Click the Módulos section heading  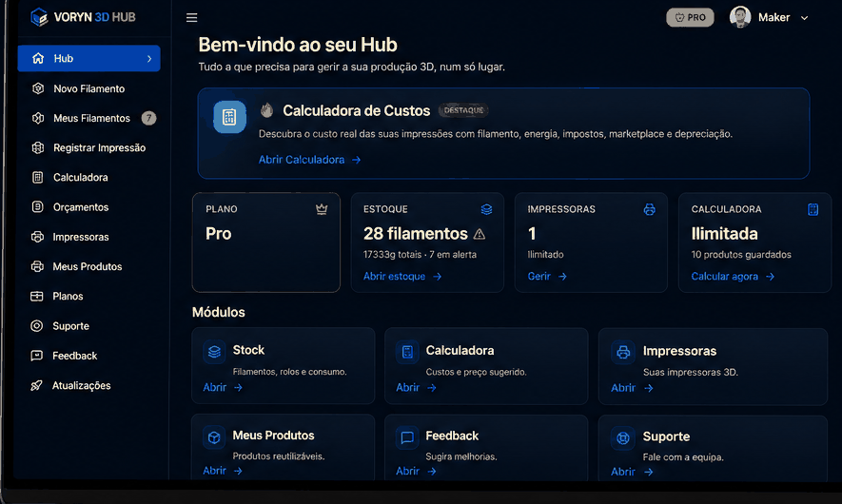pos(219,312)
